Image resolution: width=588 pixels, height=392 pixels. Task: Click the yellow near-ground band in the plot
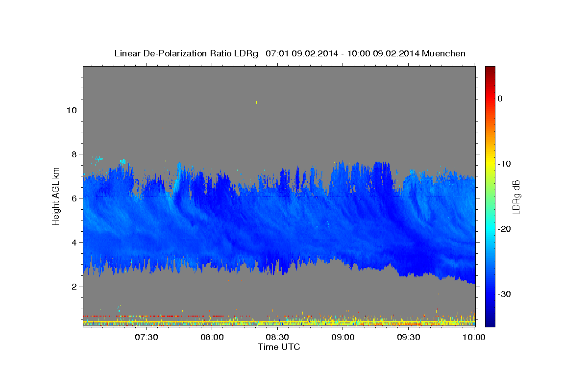coord(279,321)
